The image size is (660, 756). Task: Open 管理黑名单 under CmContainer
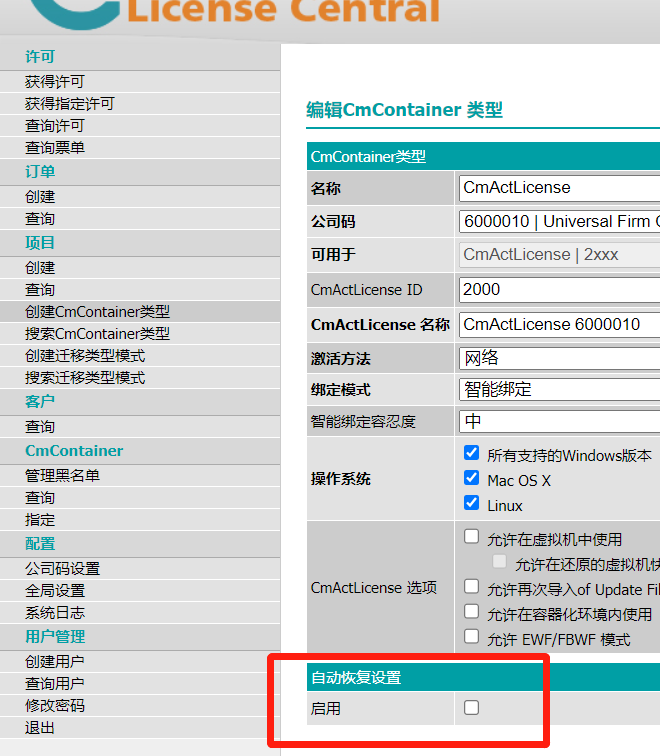click(x=62, y=476)
